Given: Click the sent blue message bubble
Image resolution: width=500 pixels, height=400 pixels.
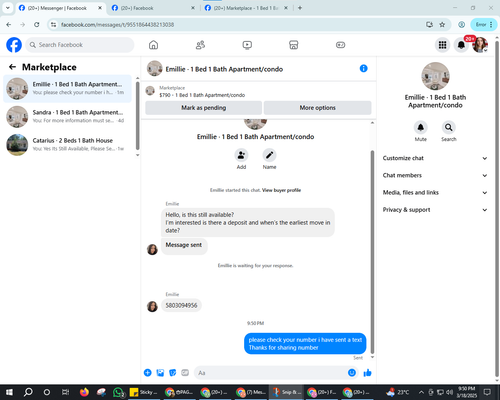Looking at the screenshot, I should point(305,344).
